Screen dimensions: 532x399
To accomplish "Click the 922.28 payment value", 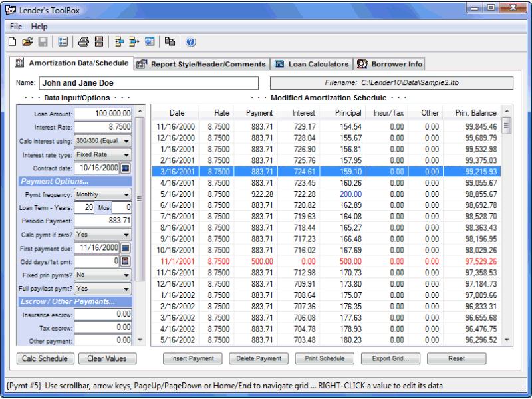I will click(x=262, y=194).
